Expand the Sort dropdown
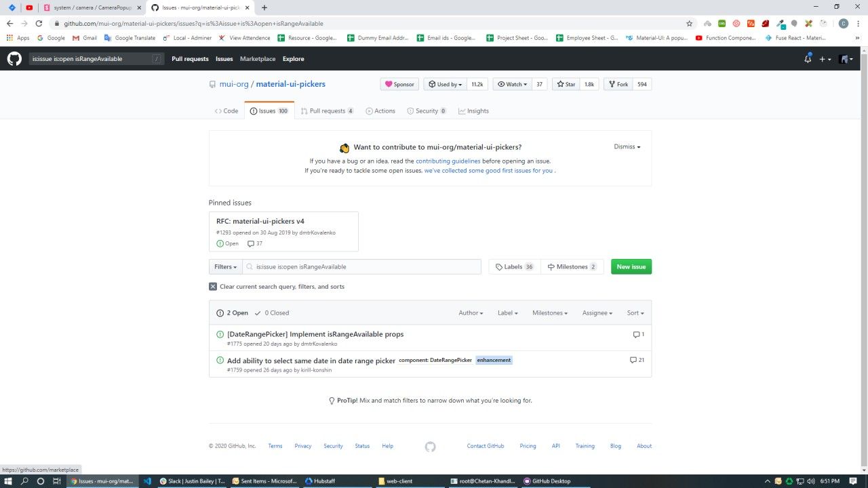 coord(635,313)
